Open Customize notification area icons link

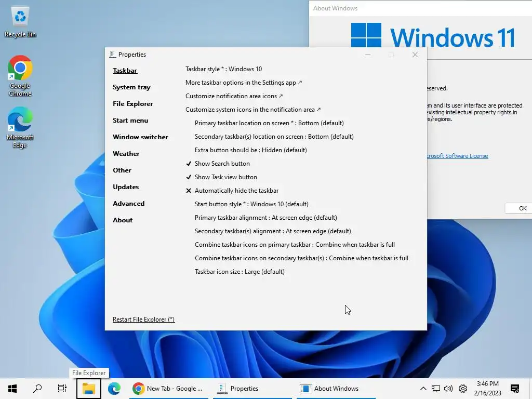234,96
